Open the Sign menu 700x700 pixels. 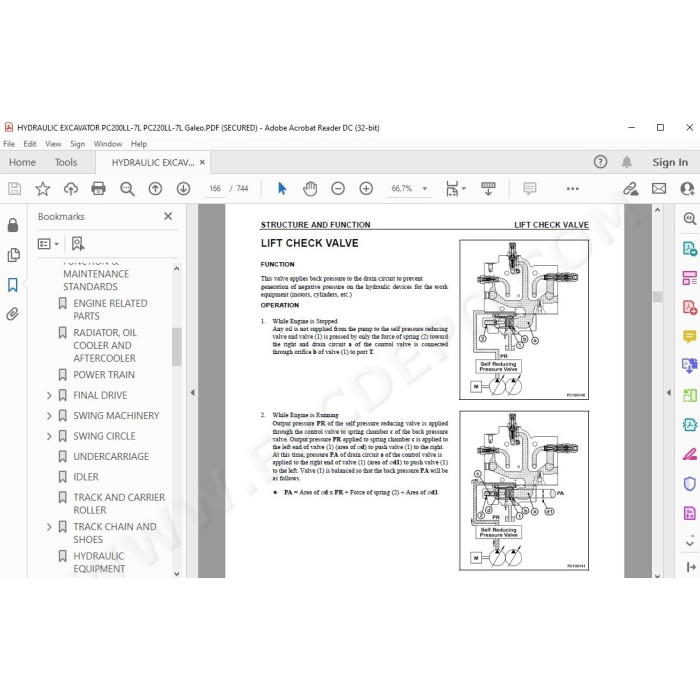77,144
